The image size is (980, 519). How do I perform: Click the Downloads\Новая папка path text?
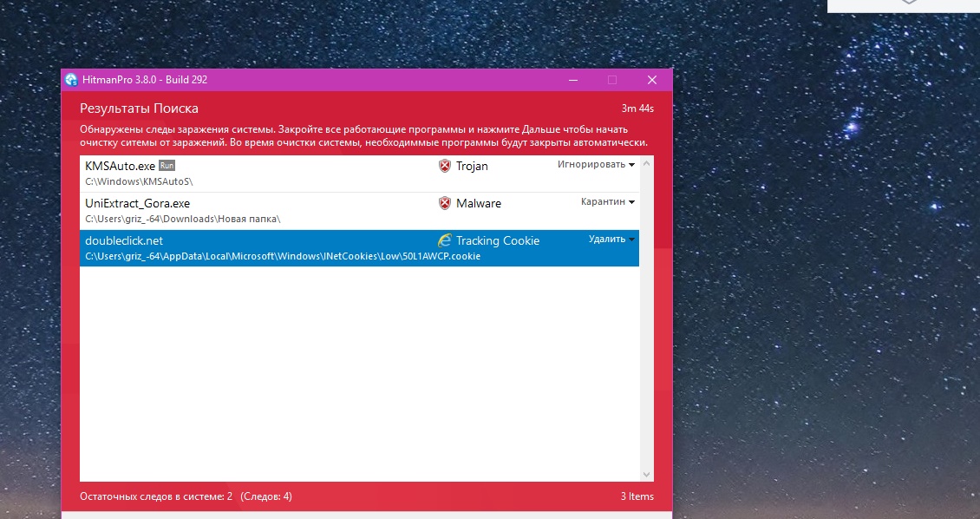182,220
